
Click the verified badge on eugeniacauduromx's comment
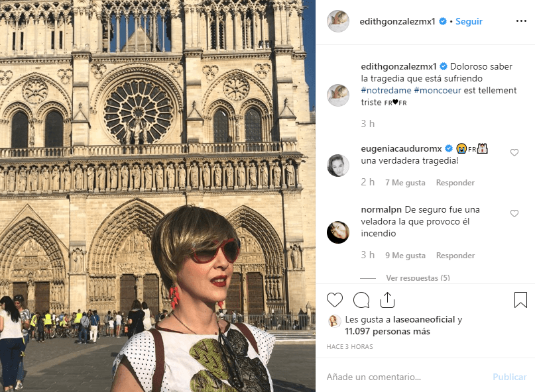click(448, 149)
